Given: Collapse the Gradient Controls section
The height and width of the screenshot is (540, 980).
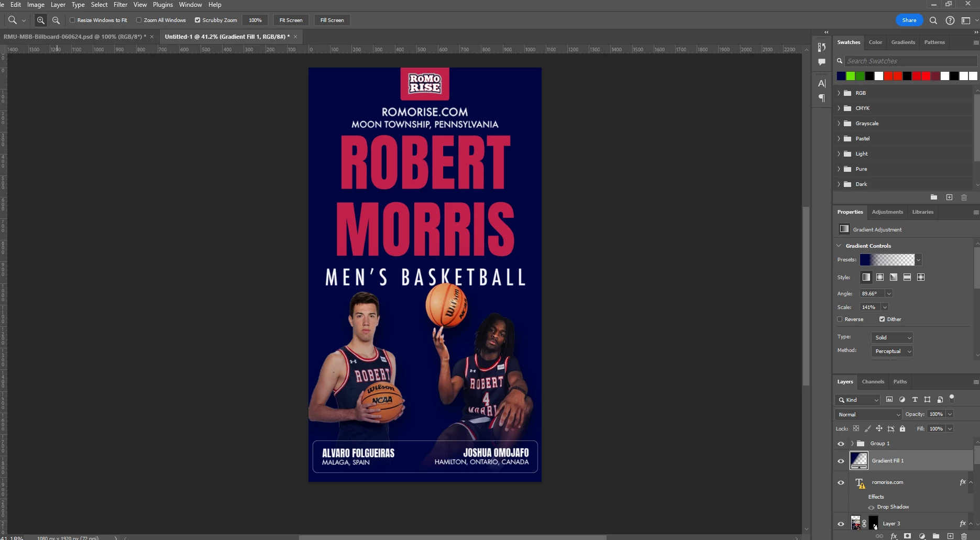Looking at the screenshot, I should (839, 246).
